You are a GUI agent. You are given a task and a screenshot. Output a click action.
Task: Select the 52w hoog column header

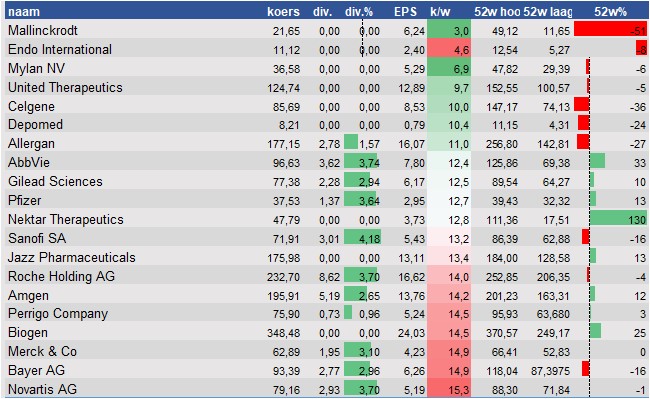click(x=497, y=11)
